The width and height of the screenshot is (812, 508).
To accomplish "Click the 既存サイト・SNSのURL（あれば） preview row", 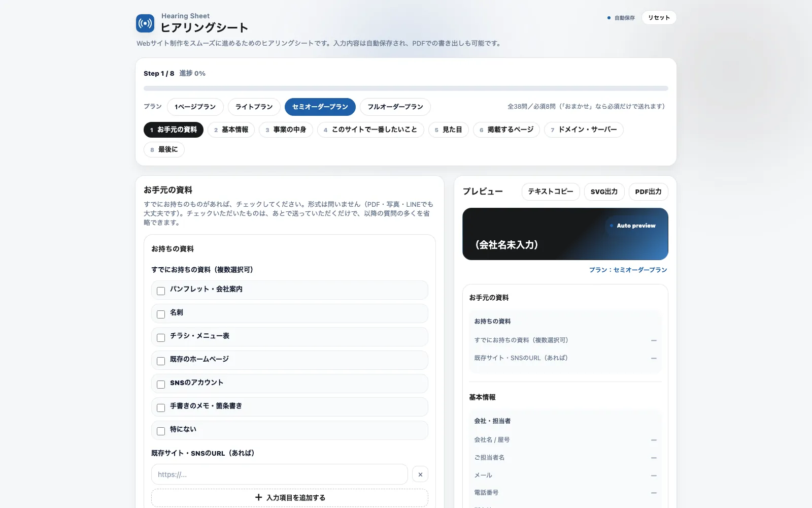I will tap(565, 358).
